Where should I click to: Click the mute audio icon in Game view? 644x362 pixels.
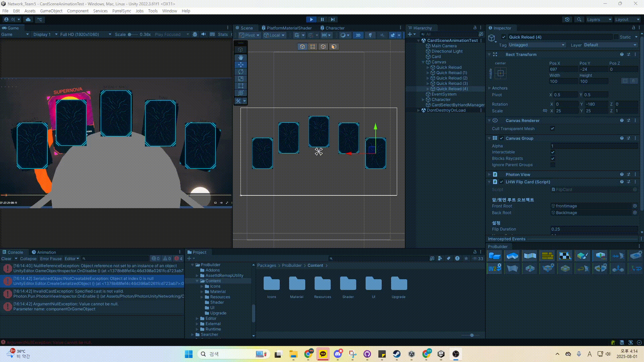(x=204, y=34)
